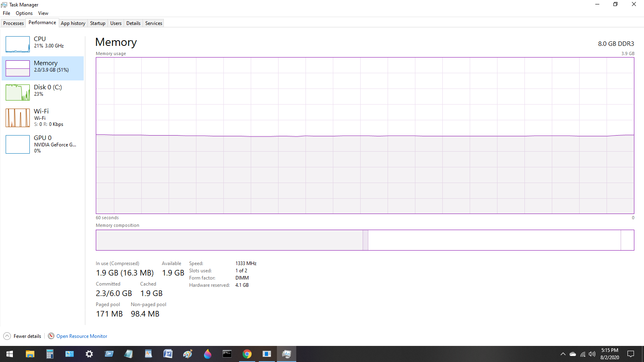Click the 8.0 GB DDR3 label
The width and height of the screenshot is (644, 362).
tap(616, 43)
